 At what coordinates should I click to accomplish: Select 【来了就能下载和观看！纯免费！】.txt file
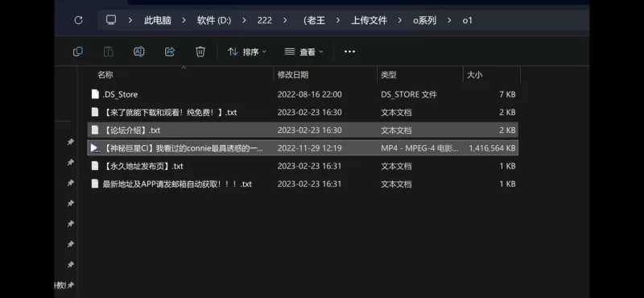coord(303,112)
